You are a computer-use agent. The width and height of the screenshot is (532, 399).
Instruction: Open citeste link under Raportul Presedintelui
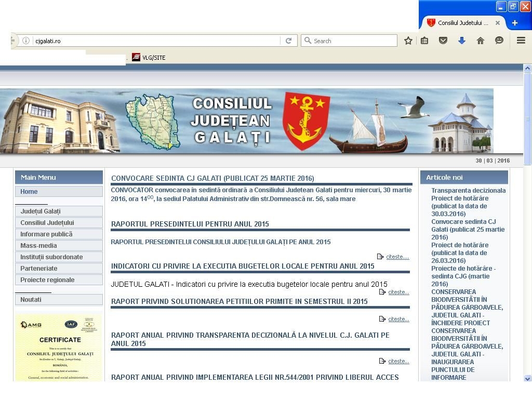coord(397,257)
